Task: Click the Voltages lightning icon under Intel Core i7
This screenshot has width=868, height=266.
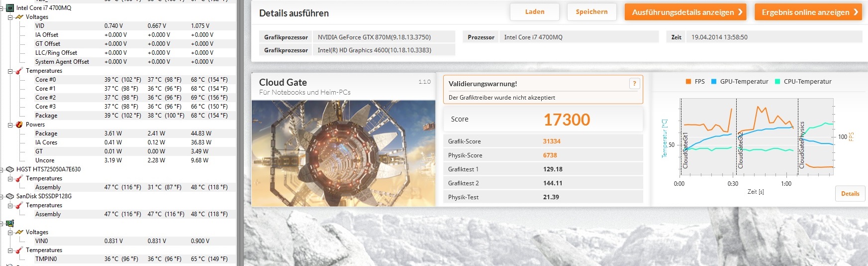Action: 19,17
